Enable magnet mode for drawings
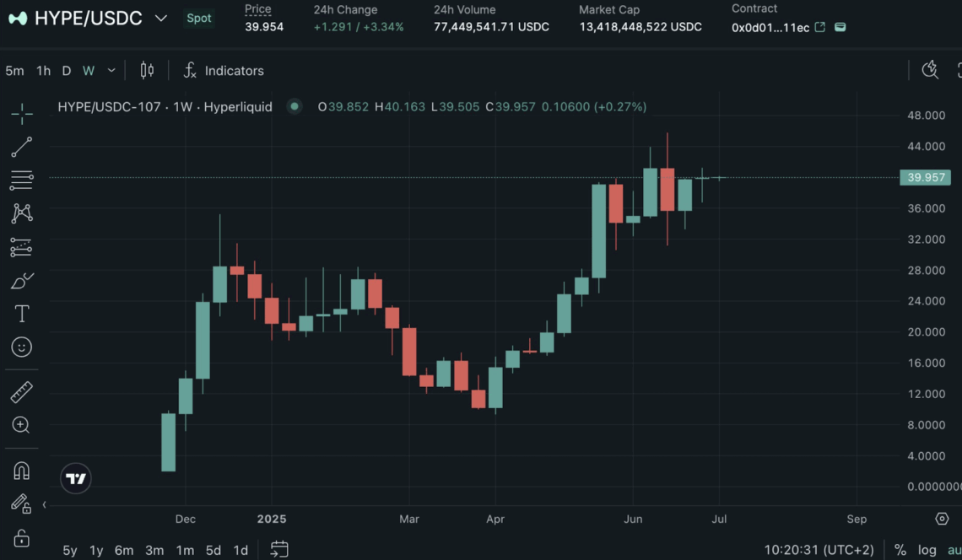The height and width of the screenshot is (560, 962). (x=21, y=471)
